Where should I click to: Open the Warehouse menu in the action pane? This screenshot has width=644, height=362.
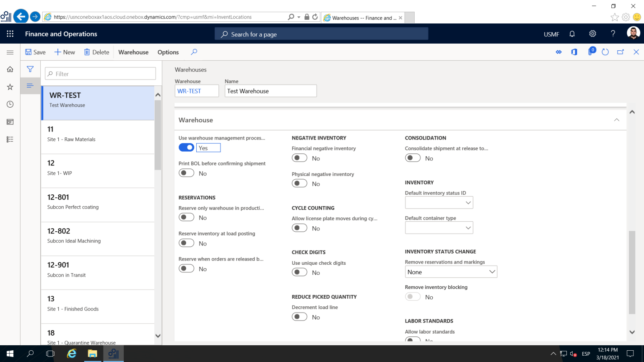tap(133, 52)
